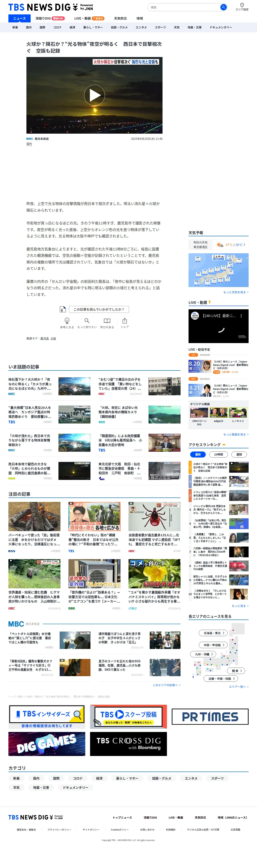Open the 広告掲載 footer link

(235, 830)
